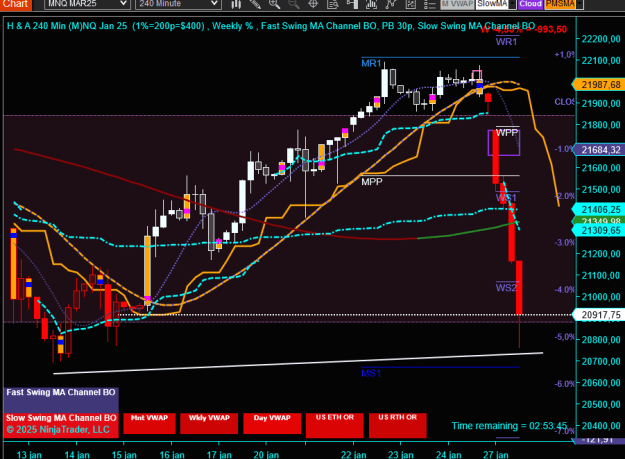Toggle the SlowMA indicator button
This screenshot has width=625, height=459.
[x=492, y=4]
